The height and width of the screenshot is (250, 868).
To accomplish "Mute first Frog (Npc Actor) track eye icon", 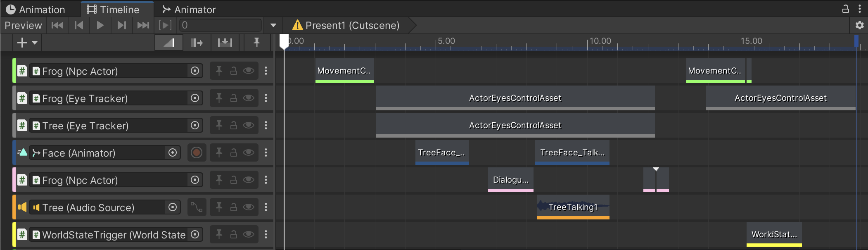I will click(x=249, y=71).
